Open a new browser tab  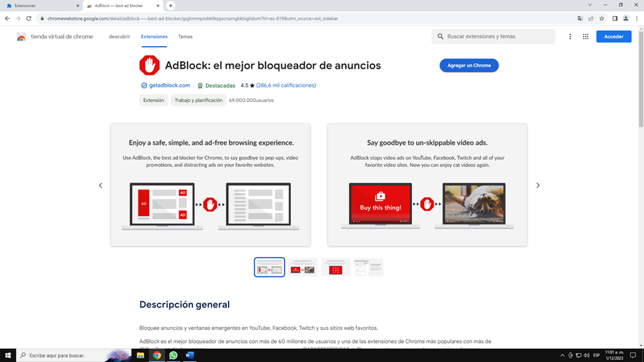coord(171,6)
